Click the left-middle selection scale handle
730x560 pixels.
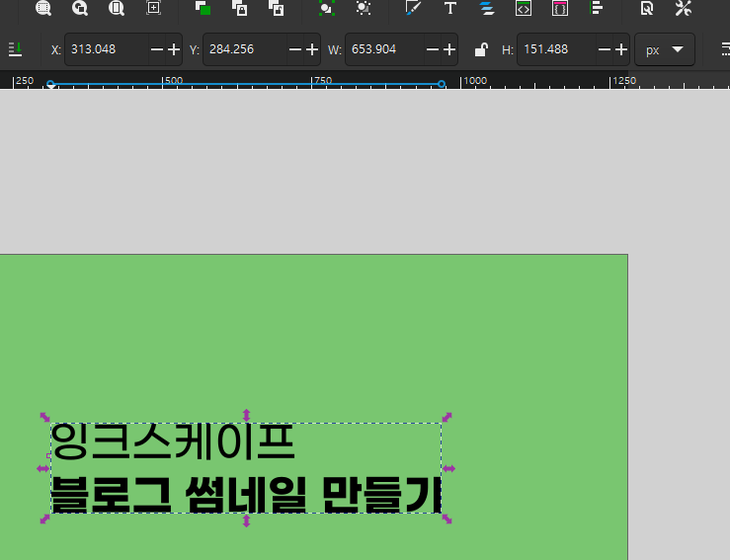click(x=42, y=469)
